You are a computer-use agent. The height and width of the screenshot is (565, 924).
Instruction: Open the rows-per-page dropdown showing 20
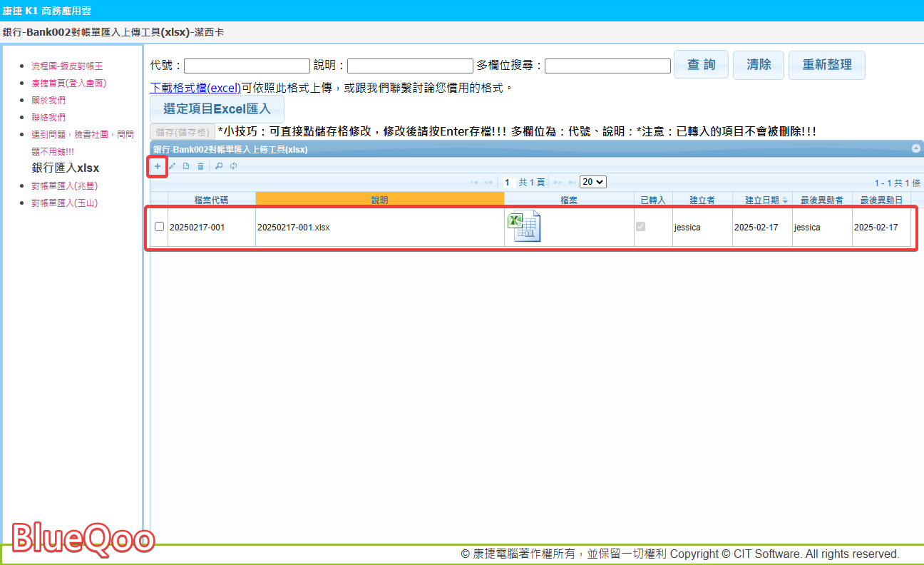coord(592,182)
